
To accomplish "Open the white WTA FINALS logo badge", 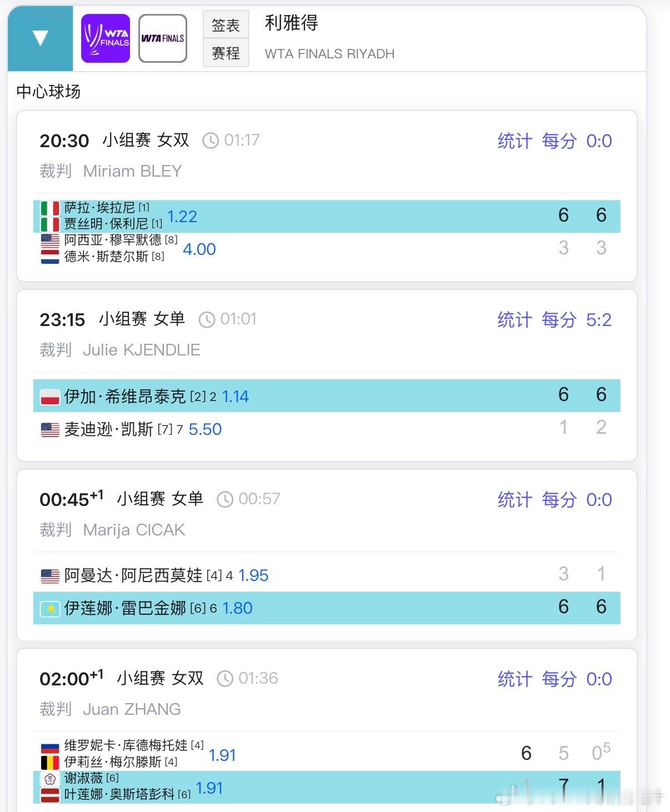I will (163, 38).
